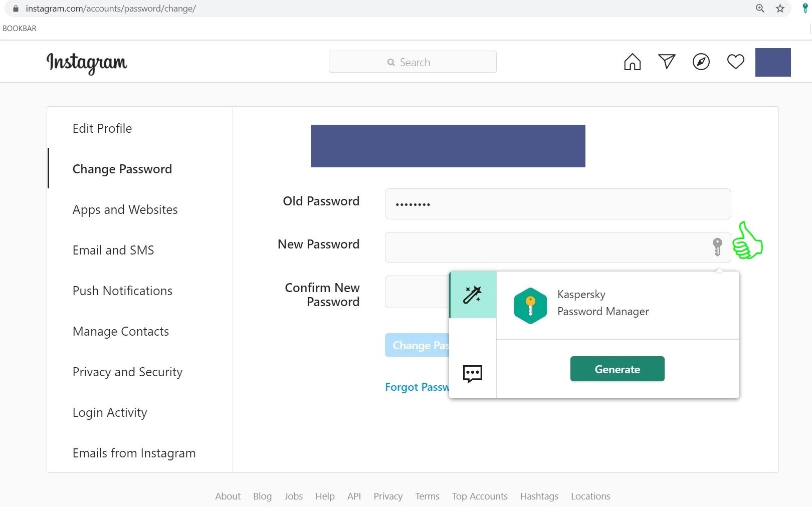Viewport: 812px width, 507px height.
Task: Click the Instagram logo
Action: [87, 63]
